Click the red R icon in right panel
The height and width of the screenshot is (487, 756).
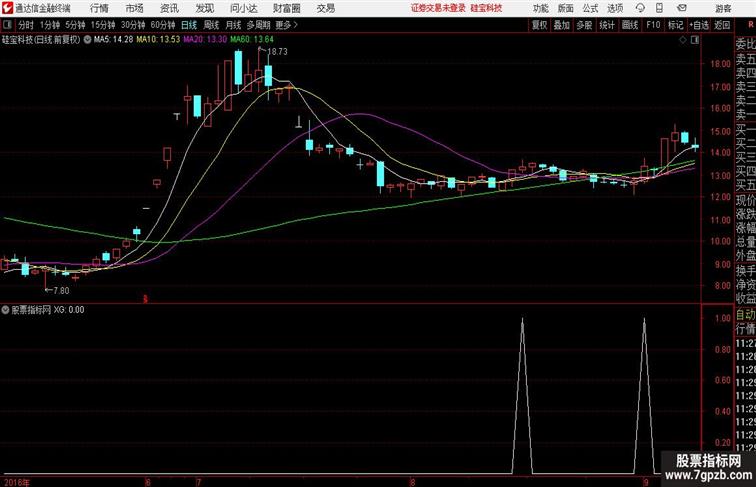click(751, 25)
